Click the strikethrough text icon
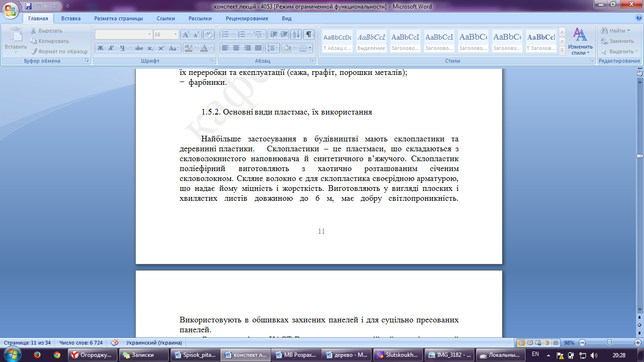The height and width of the screenshot is (362, 644). 139,48
